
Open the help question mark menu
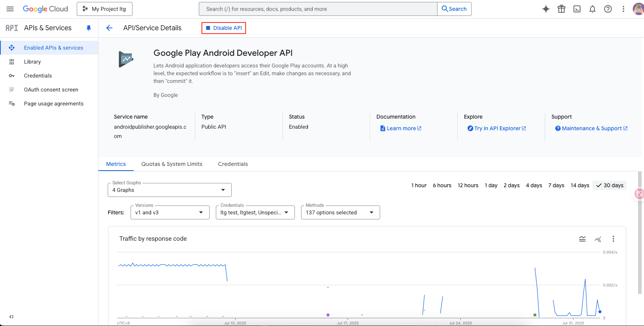[608, 9]
